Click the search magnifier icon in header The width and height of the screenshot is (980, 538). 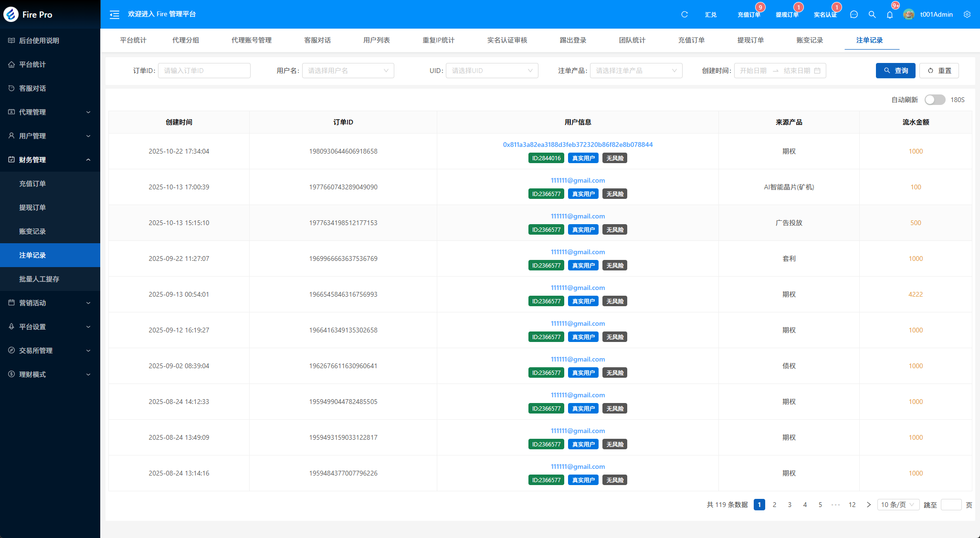tap(872, 15)
